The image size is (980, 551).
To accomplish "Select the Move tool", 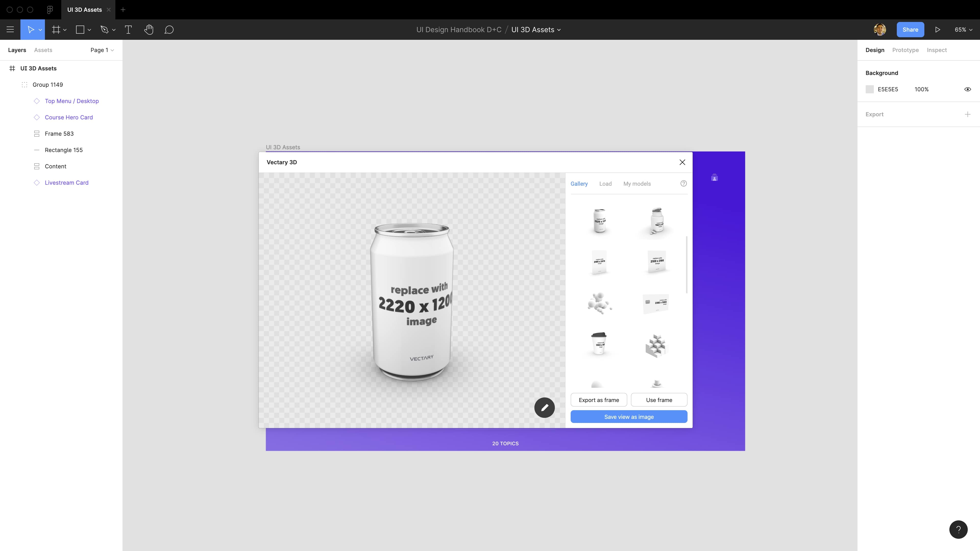I will pos(31,30).
